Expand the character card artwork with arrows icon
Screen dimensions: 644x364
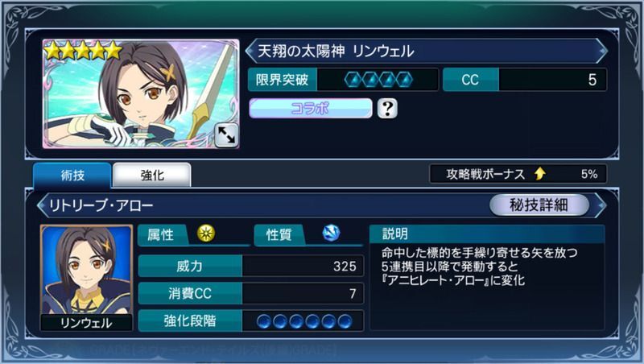tap(226, 134)
